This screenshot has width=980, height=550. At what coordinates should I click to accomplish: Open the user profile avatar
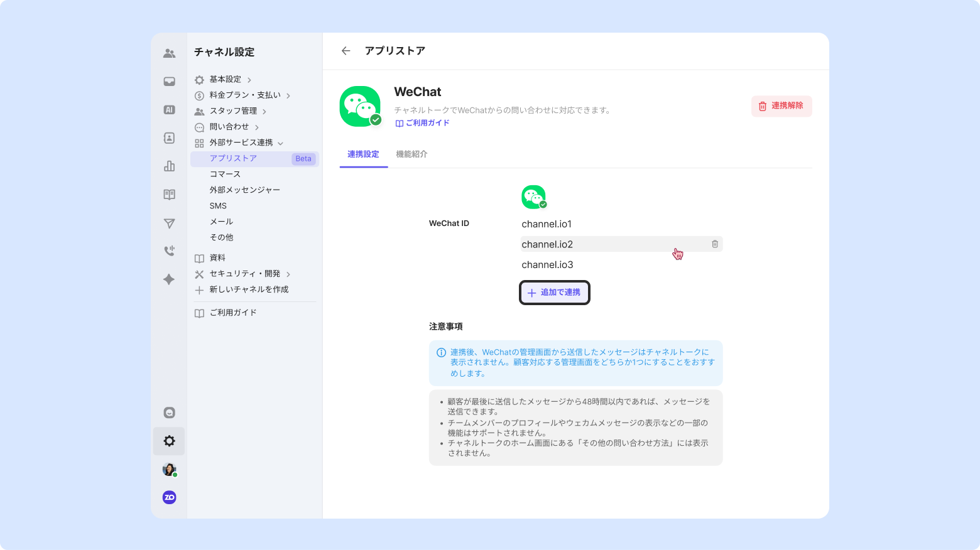(169, 469)
